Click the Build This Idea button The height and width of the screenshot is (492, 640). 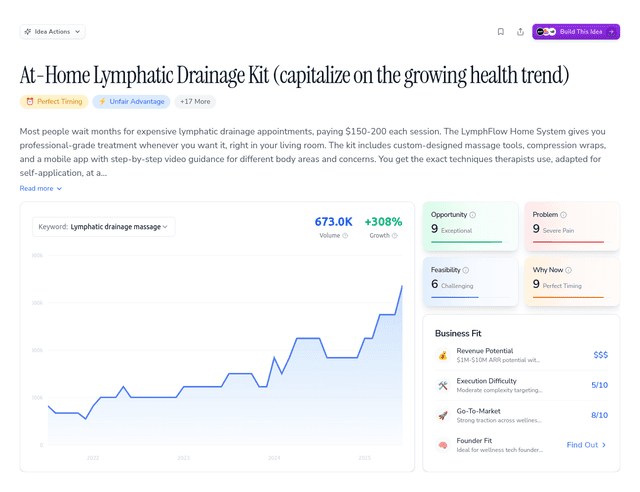tap(576, 32)
